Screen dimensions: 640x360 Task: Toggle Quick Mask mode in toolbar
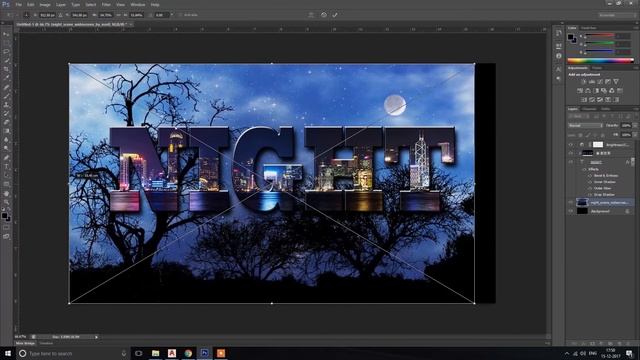pyautogui.click(x=6, y=227)
